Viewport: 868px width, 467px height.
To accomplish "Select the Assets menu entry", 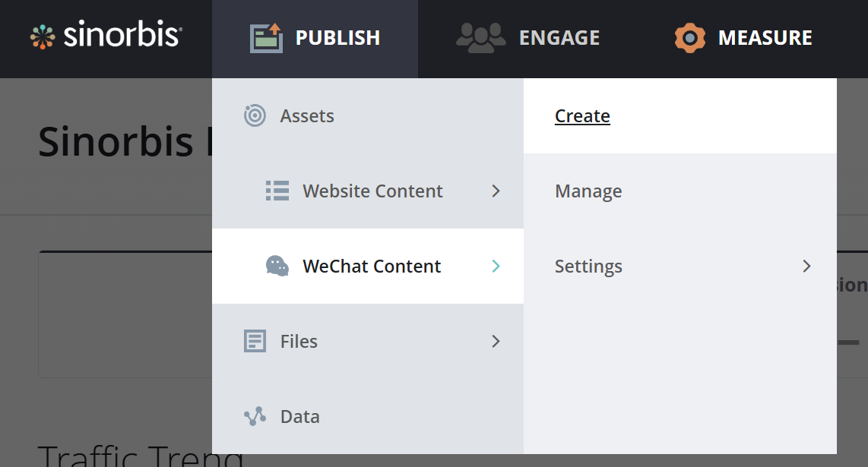I will 307,115.
